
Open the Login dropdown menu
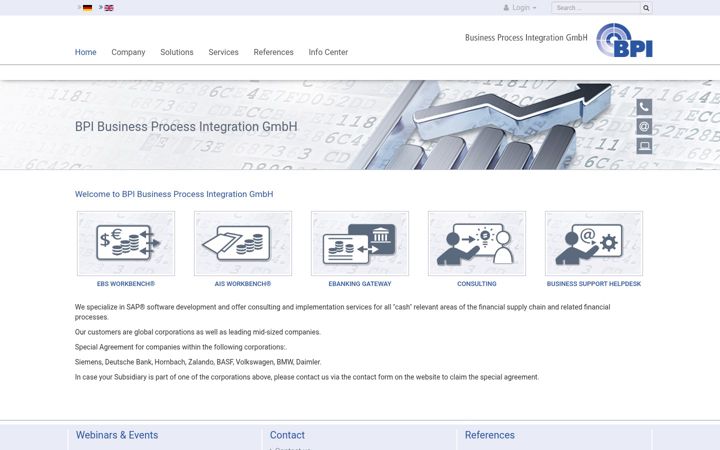(520, 8)
